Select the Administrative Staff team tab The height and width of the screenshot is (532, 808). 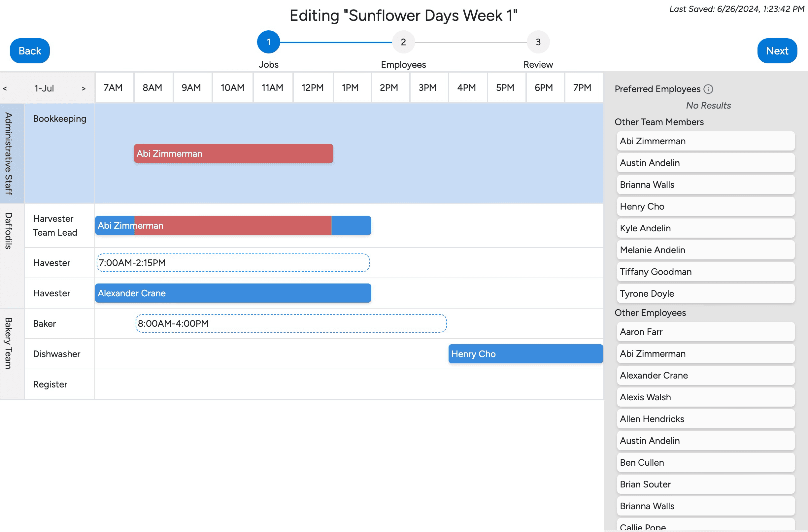pos(9,153)
